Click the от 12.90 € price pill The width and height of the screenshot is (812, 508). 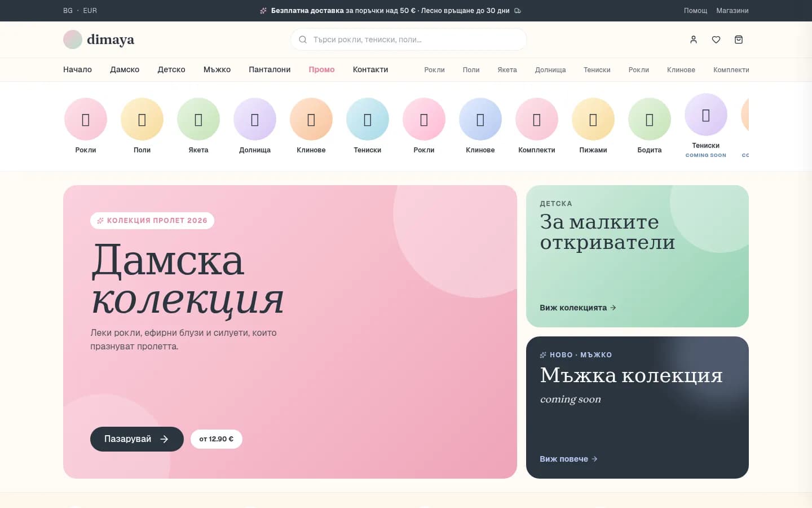point(217,439)
